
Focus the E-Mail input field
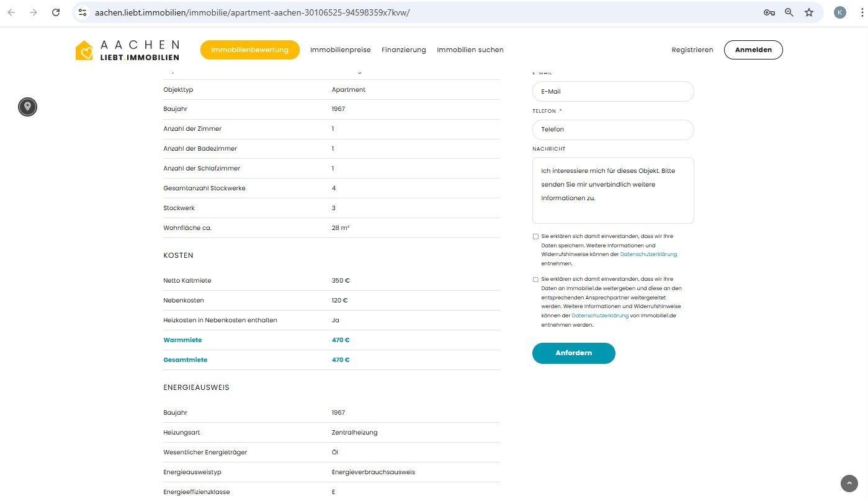613,91
